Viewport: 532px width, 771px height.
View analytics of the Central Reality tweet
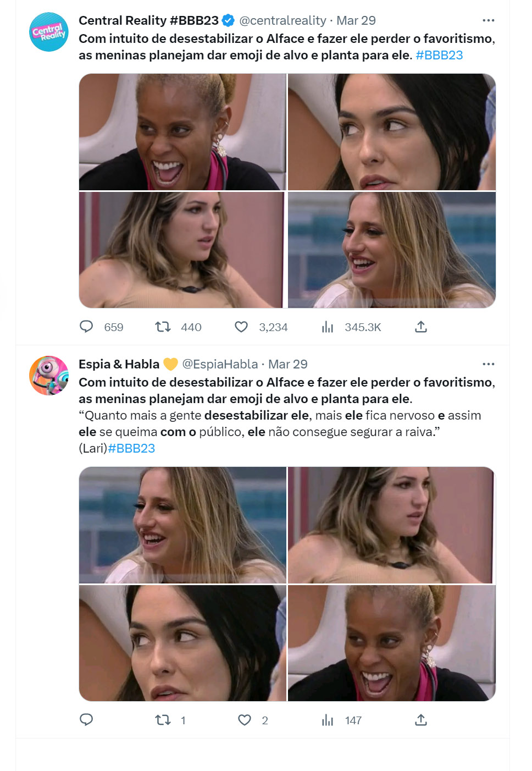[x=328, y=327]
